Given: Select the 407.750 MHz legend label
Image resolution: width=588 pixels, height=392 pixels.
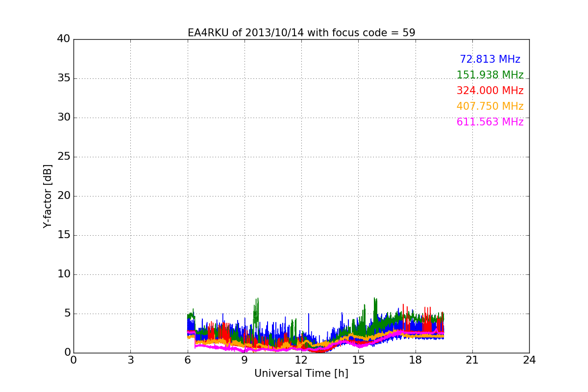Looking at the screenshot, I should tap(490, 106).
